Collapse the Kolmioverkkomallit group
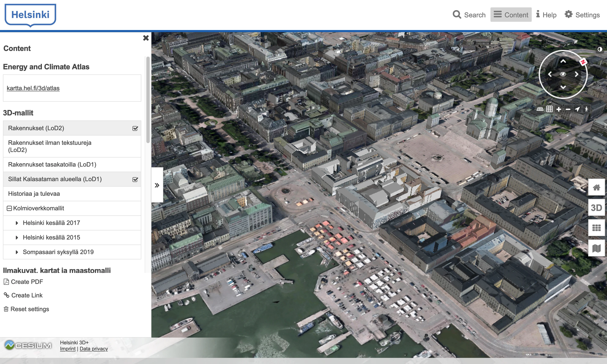Screen dimensions: 607x364 [x=9, y=208]
